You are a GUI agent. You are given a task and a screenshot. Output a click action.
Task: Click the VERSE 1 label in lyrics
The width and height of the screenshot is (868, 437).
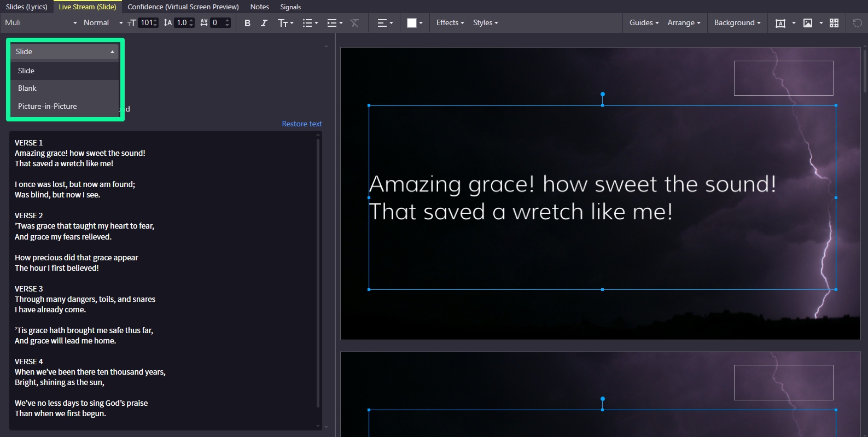pyautogui.click(x=28, y=143)
